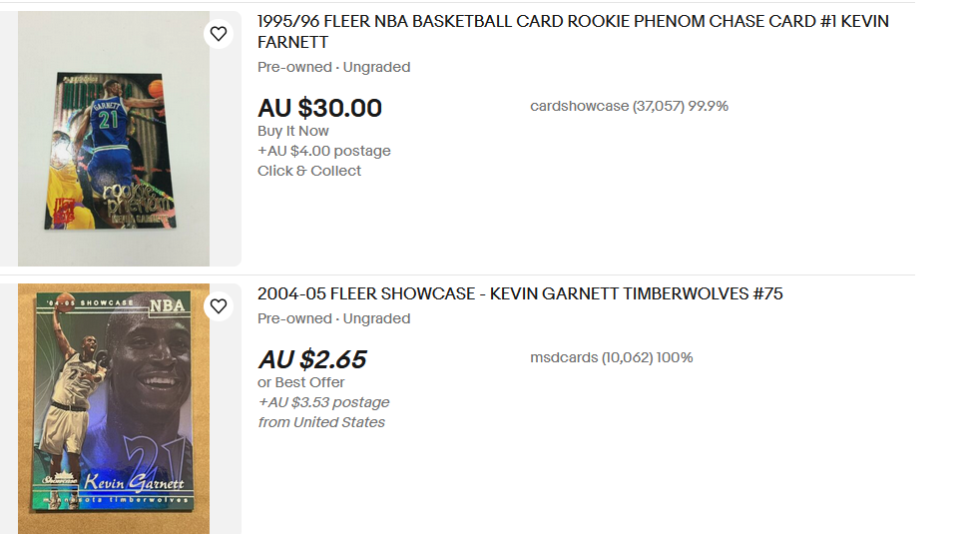Screen dimensions: 980x534
Task: Click Pre-owned Ungraded under Rookie Phenom listing
Action: pos(333,68)
